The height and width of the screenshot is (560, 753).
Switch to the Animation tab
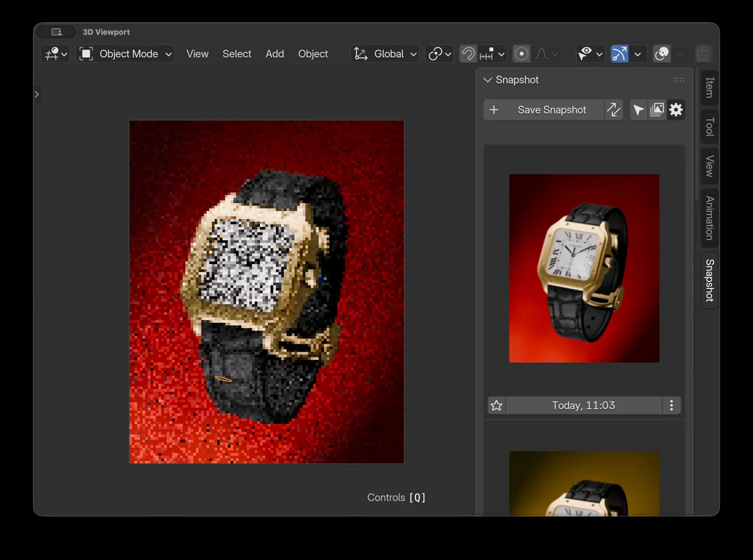[708, 219]
